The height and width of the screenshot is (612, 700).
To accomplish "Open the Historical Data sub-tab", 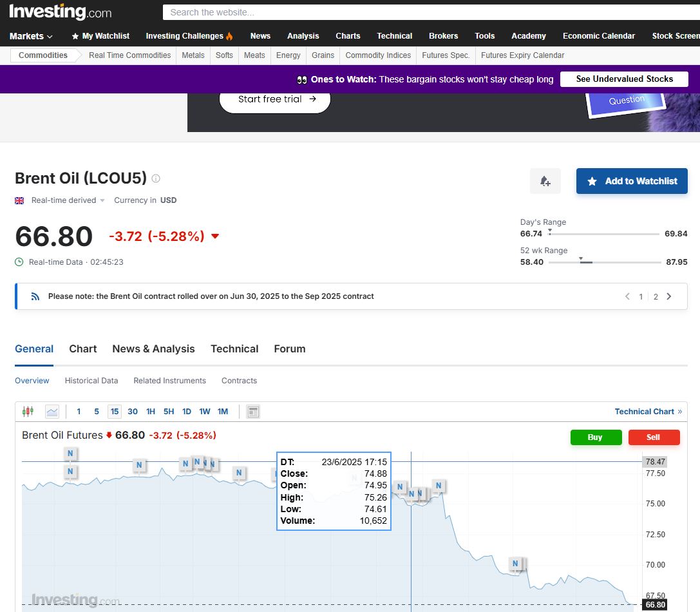I will 91,381.
